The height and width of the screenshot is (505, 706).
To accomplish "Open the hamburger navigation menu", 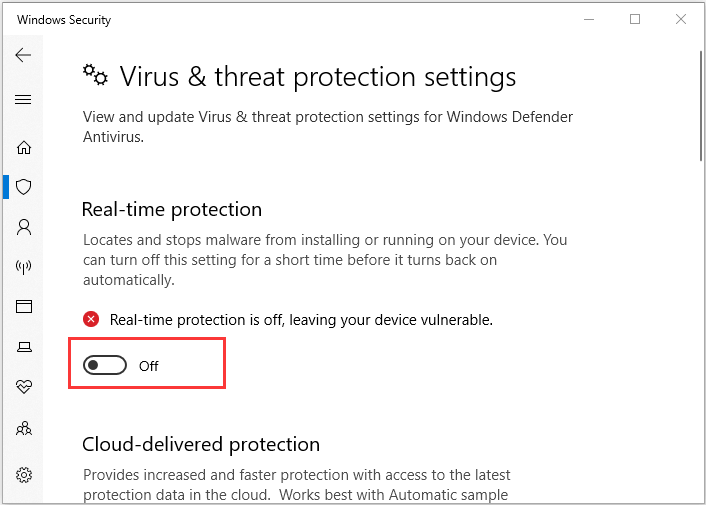I will click(x=23, y=99).
